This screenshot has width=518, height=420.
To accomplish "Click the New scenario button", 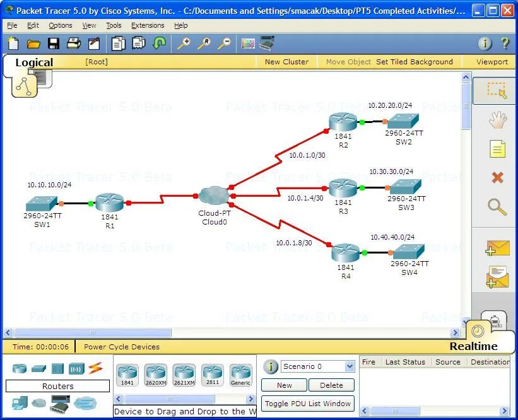I will point(285,385).
